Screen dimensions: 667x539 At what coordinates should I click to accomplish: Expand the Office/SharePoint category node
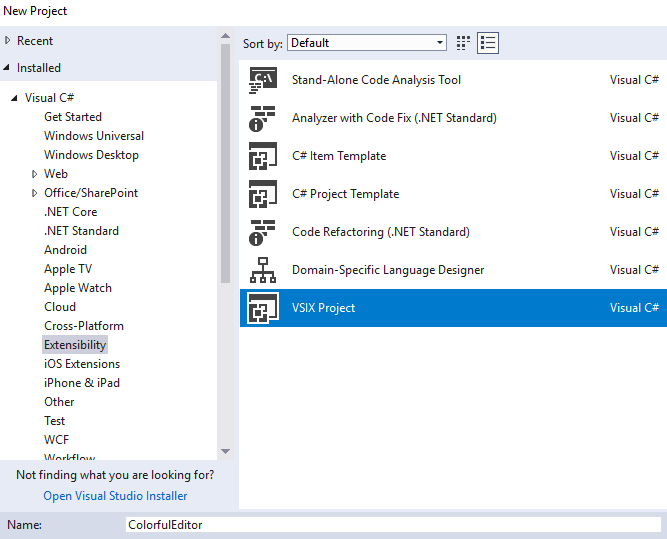click(x=34, y=193)
